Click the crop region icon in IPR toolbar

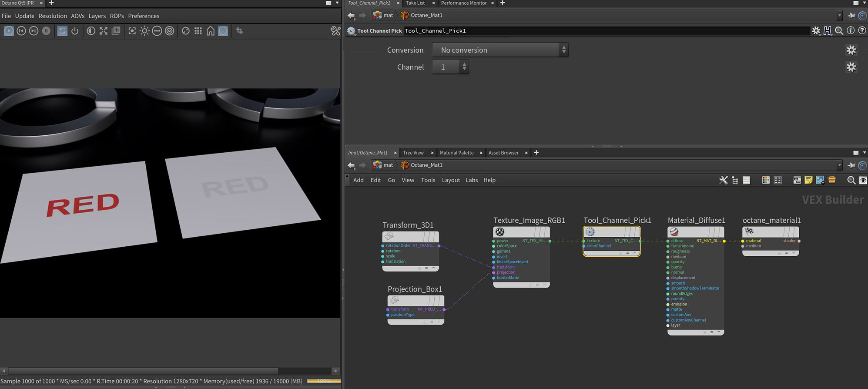(239, 31)
